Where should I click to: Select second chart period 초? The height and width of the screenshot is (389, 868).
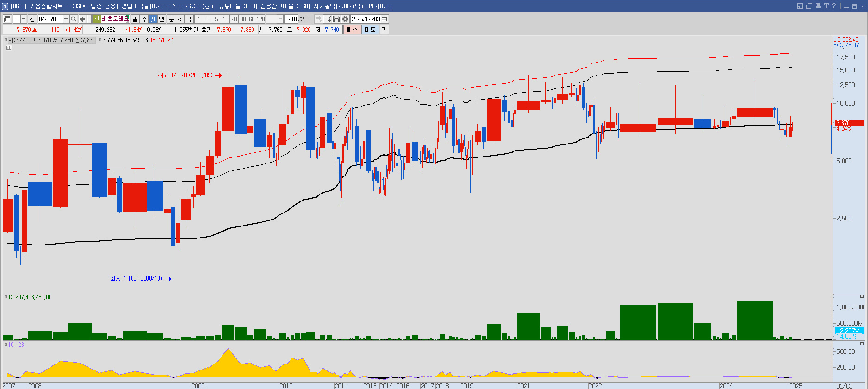pos(180,19)
